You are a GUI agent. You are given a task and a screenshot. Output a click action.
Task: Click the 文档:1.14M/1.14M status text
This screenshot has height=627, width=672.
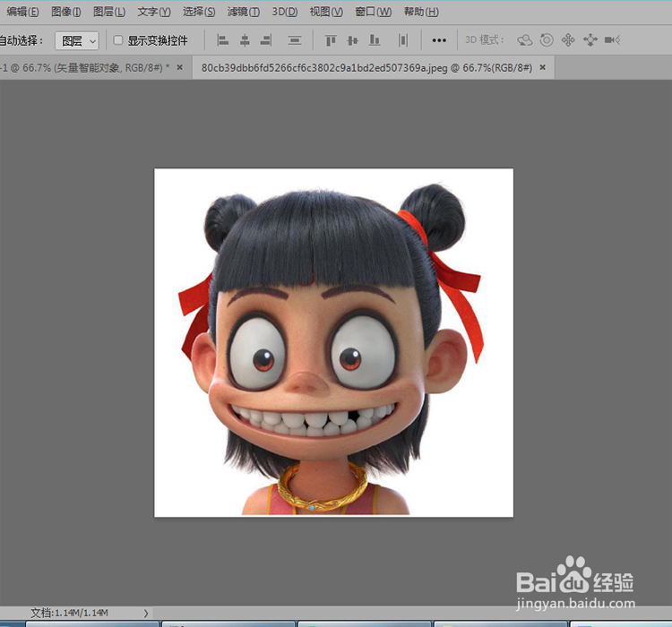[x=69, y=613]
